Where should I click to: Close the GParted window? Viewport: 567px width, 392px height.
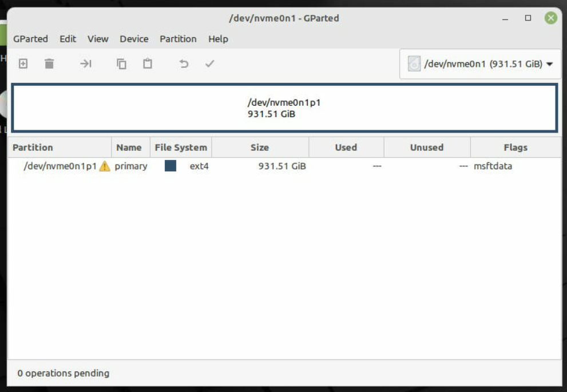(x=551, y=18)
